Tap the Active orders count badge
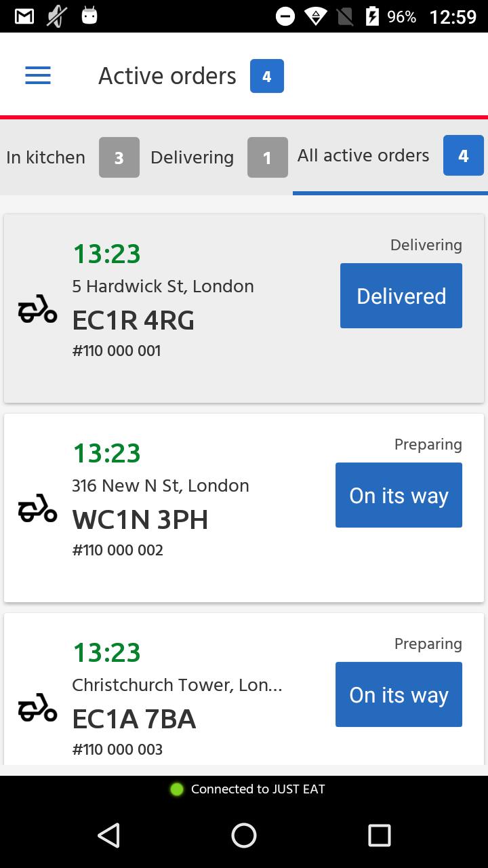Image resolution: width=488 pixels, height=868 pixels. pos(266,76)
